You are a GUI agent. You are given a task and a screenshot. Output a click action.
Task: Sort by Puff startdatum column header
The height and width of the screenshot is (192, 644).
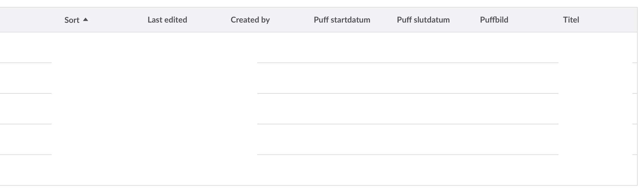[x=342, y=20]
